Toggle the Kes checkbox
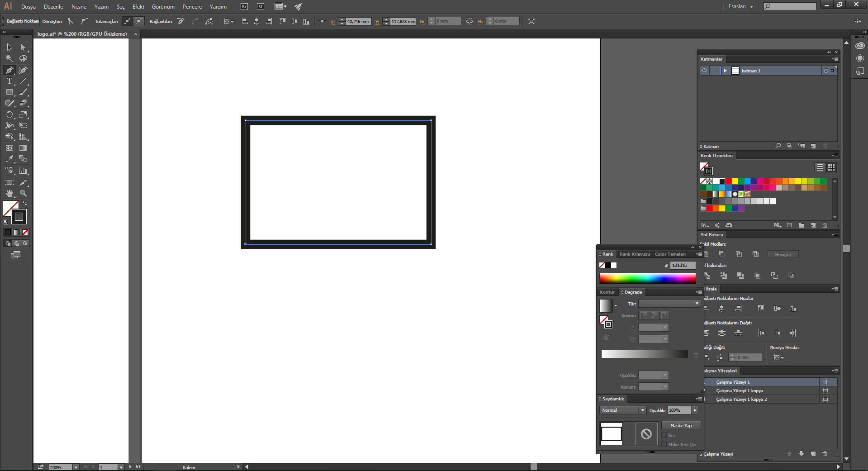 pyautogui.click(x=664, y=435)
